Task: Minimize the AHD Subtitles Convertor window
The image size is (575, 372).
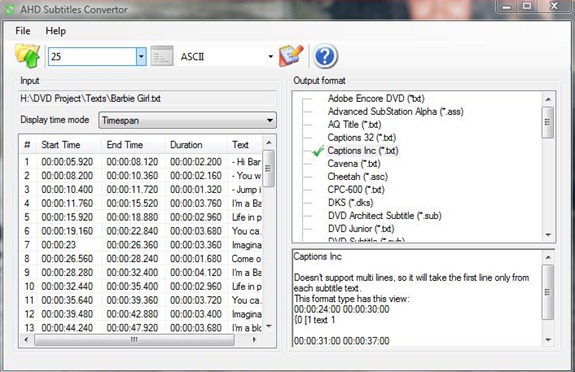Action: coord(507,7)
